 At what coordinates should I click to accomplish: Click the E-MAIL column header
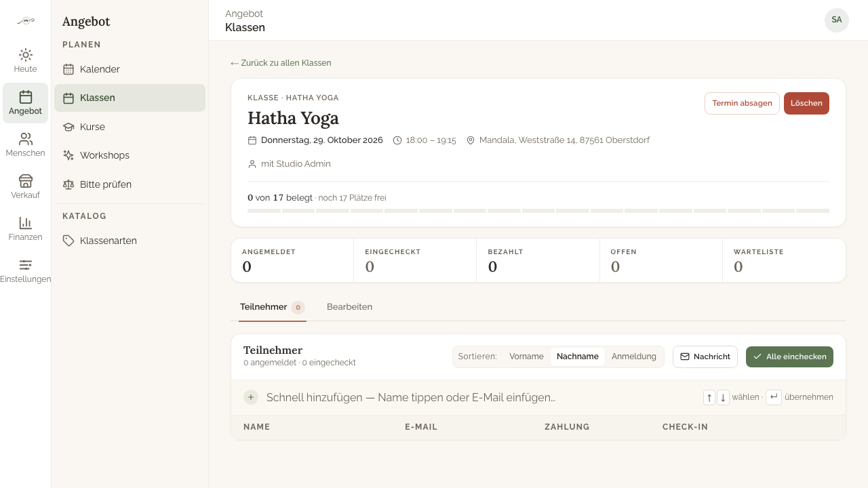click(421, 427)
